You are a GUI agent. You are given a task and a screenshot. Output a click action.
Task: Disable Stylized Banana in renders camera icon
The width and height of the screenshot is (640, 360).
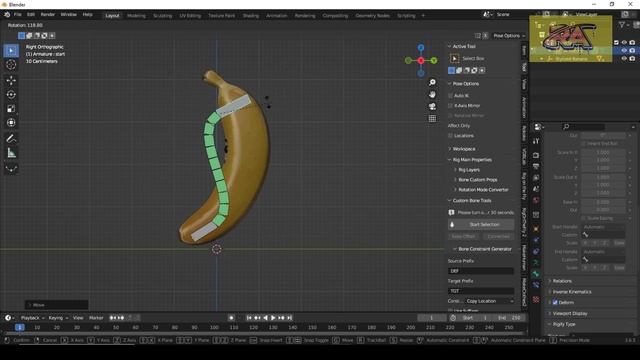(x=632, y=58)
